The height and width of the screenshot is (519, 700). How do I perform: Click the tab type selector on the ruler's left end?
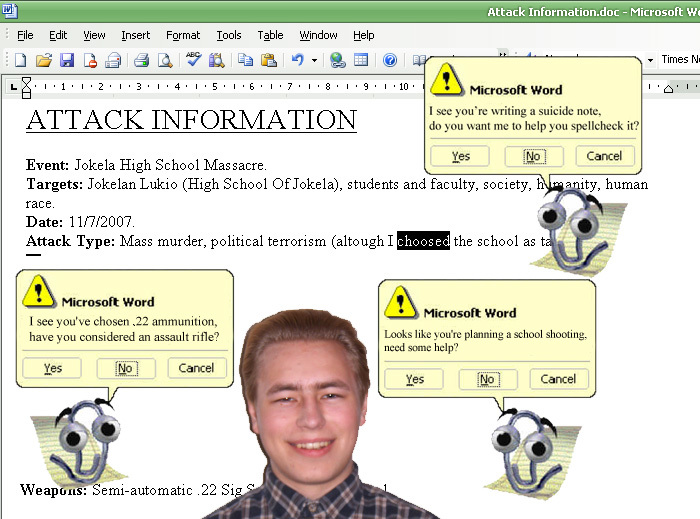(13, 87)
